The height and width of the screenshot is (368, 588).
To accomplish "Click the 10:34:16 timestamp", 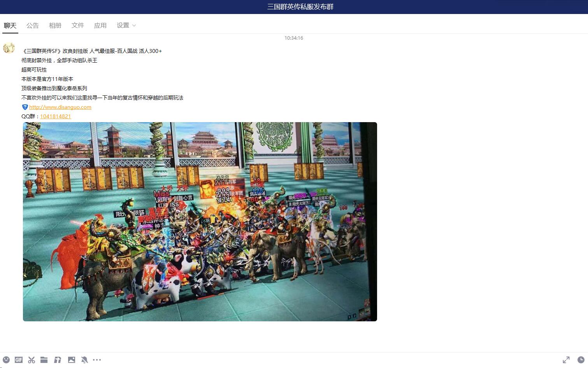I will pyautogui.click(x=294, y=38).
